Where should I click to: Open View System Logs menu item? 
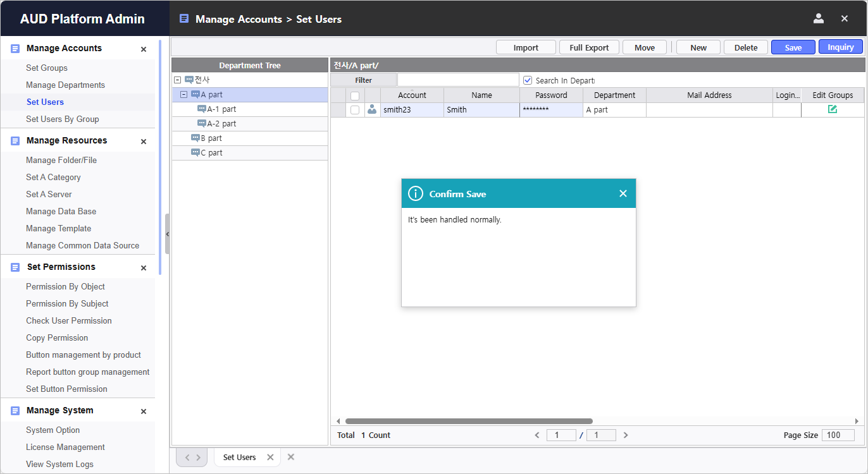coord(59,464)
